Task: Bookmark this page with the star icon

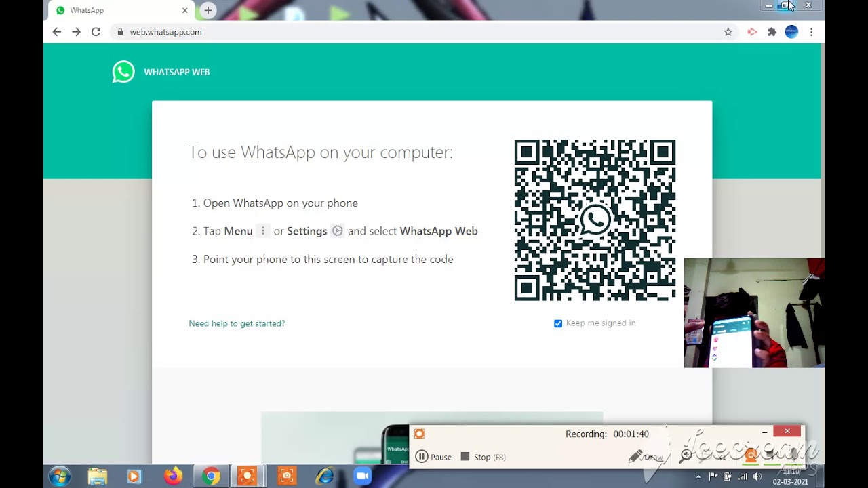Action: point(728,32)
